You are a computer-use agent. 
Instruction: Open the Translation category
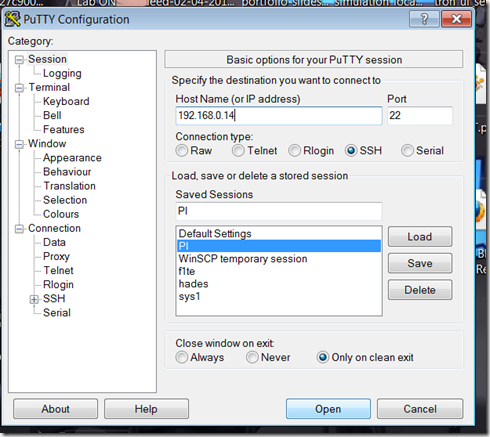click(69, 186)
